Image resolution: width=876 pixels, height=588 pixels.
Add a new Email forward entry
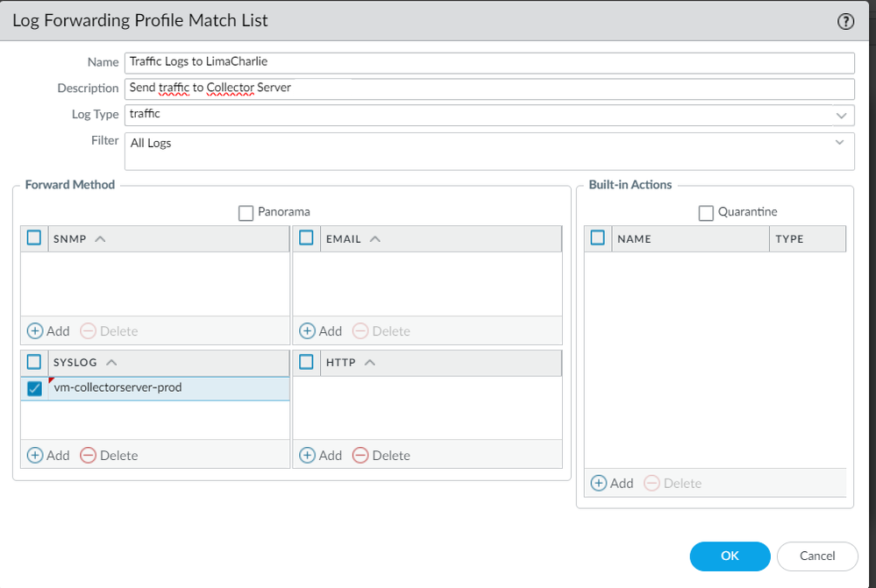[x=320, y=331]
